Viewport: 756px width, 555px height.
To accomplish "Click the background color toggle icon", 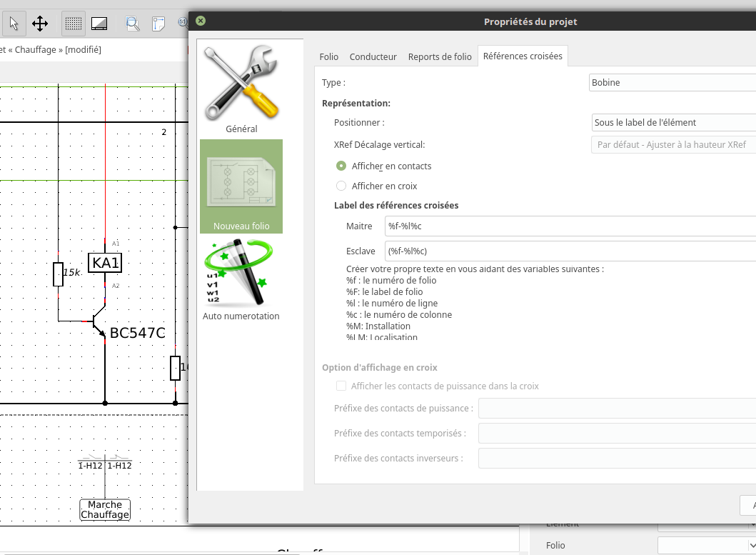I will pos(99,24).
